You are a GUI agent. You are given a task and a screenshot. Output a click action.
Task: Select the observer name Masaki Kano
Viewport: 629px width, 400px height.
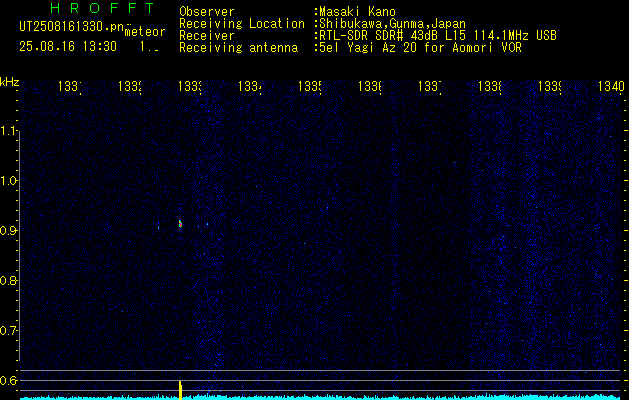(x=357, y=12)
